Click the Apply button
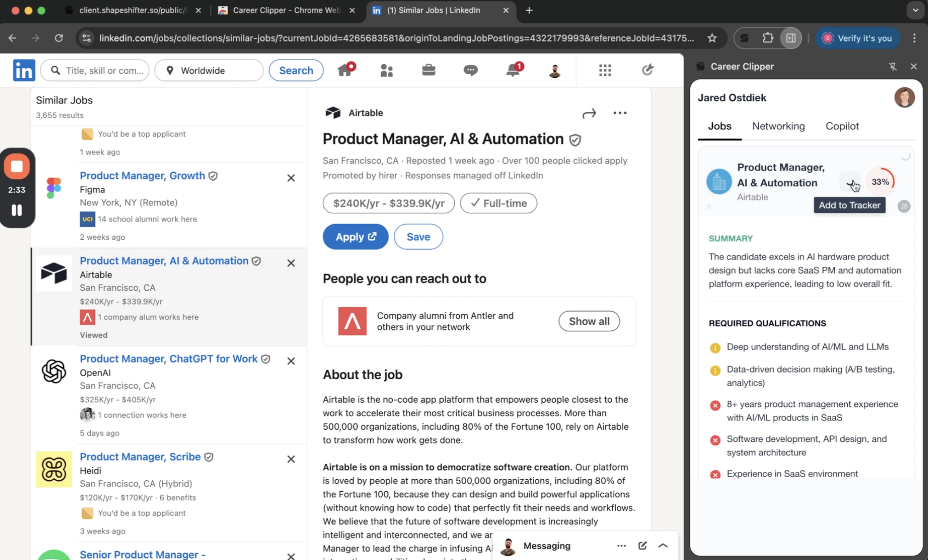928x560 pixels. click(x=355, y=237)
